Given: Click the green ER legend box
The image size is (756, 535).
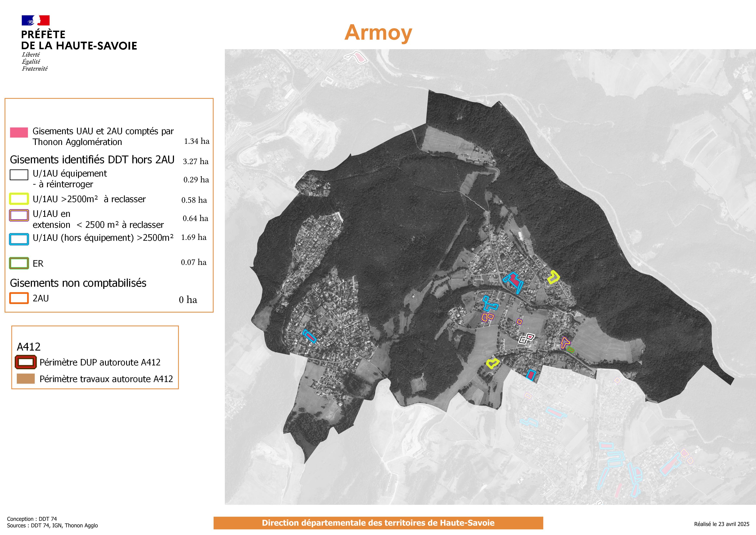Looking at the screenshot, I should 19,263.
